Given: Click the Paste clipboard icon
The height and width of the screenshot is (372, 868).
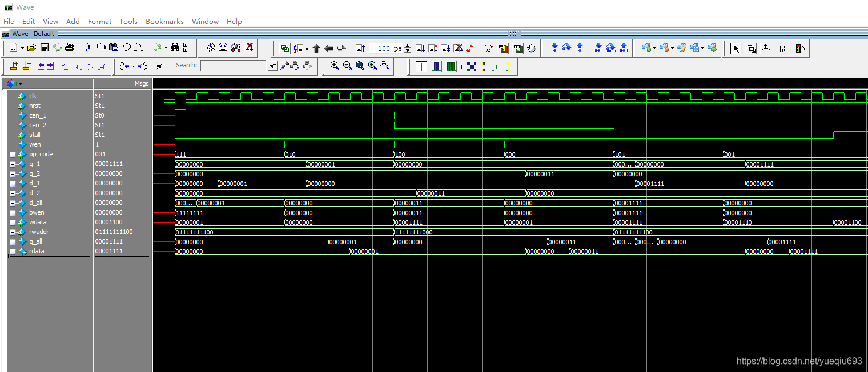Looking at the screenshot, I should tap(114, 48).
